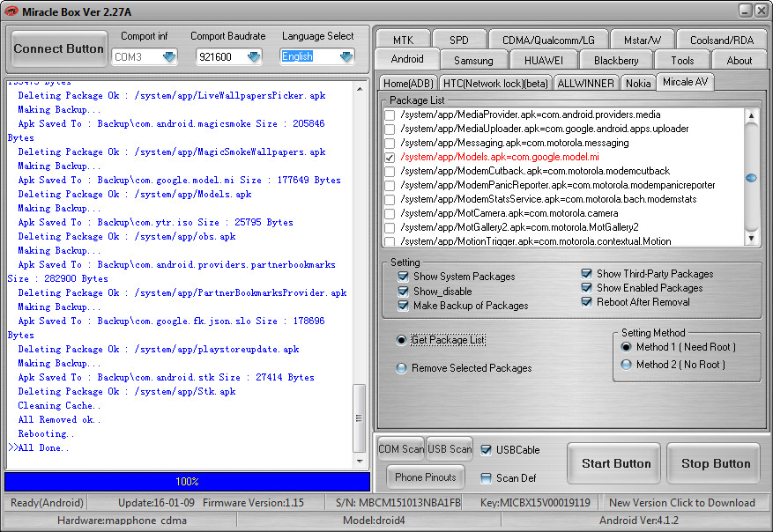Click the Phone Pinouts button

point(426,477)
